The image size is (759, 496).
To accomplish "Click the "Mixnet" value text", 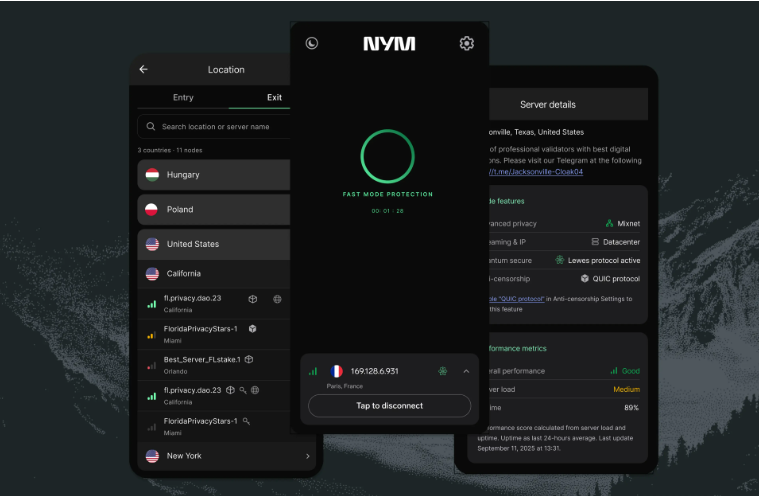I will coord(629,224).
